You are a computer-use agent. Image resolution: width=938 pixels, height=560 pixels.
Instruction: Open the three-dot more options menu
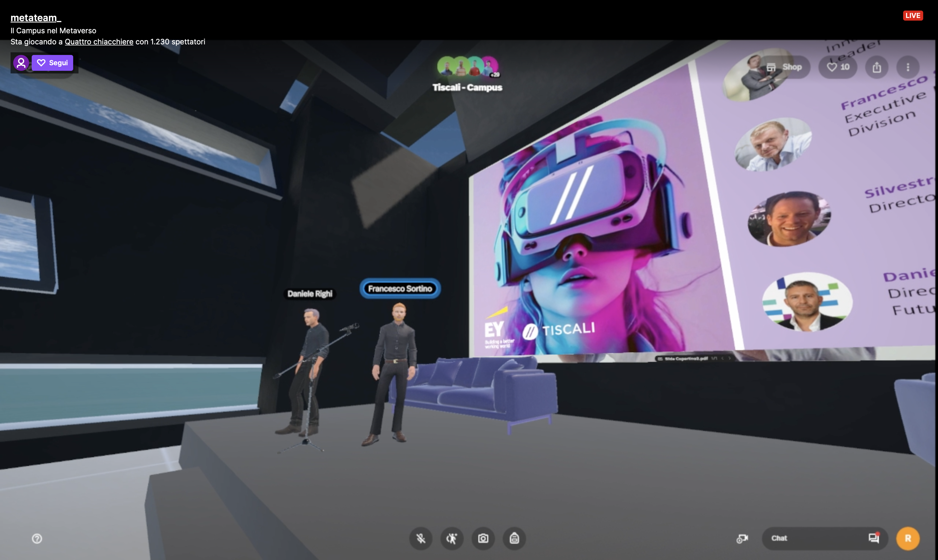click(x=908, y=68)
